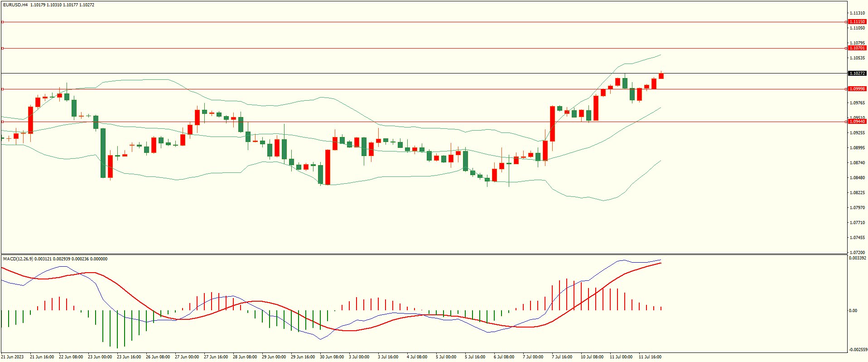Viewport: 868px width, 362px height.
Task: Click the left anchor of the 1.11150 line
Action: (2, 22)
